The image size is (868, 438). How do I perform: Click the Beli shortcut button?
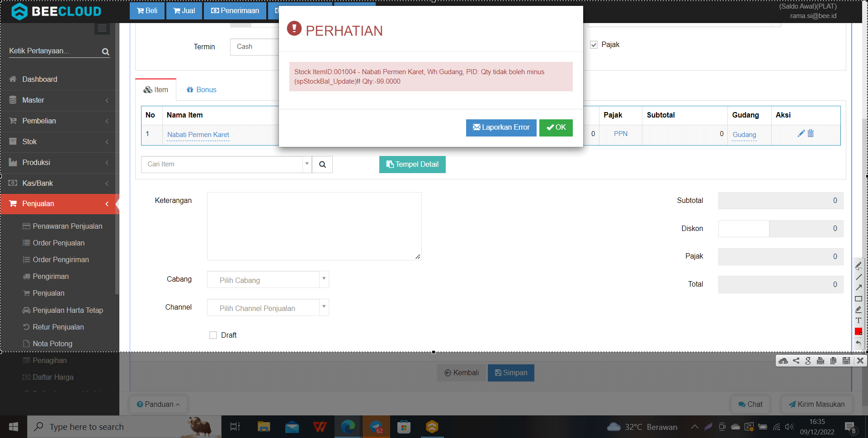(147, 11)
